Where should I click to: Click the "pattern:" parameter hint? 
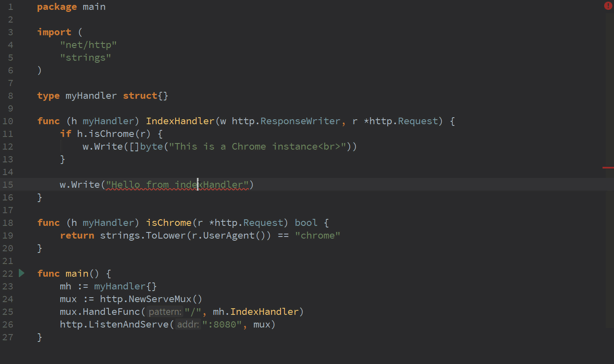[165, 312]
